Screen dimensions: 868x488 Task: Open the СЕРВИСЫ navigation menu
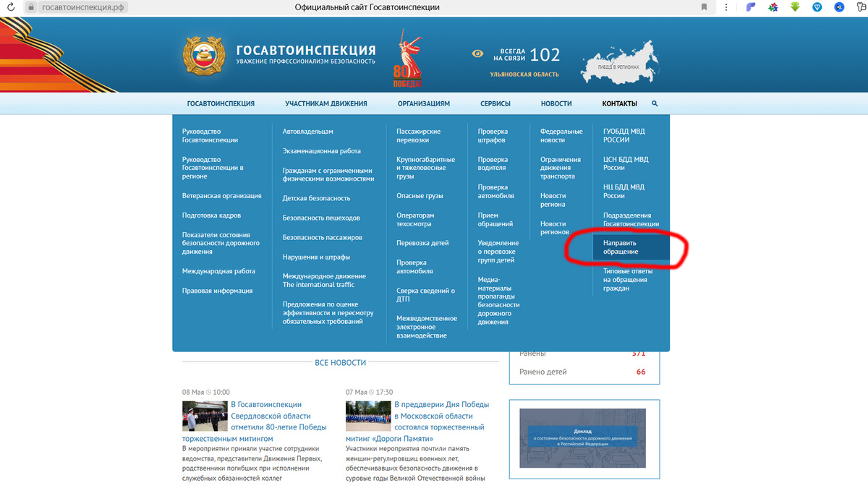[x=495, y=103]
